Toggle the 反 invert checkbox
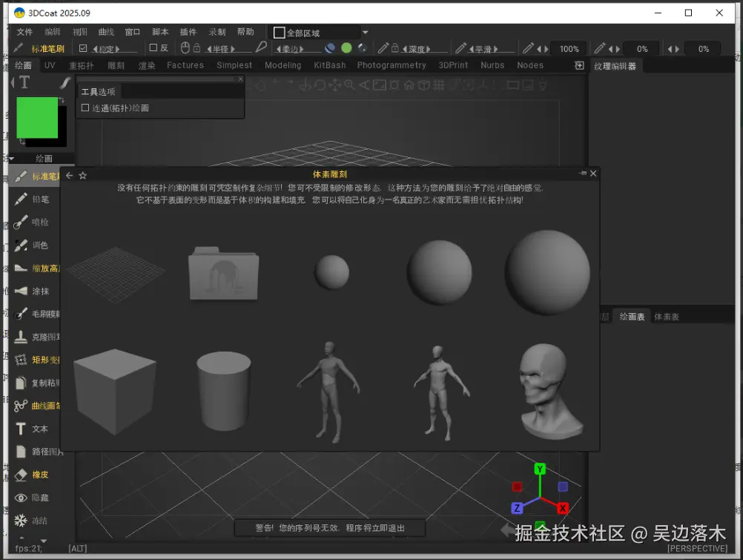The image size is (743, 560). [153, 47]
